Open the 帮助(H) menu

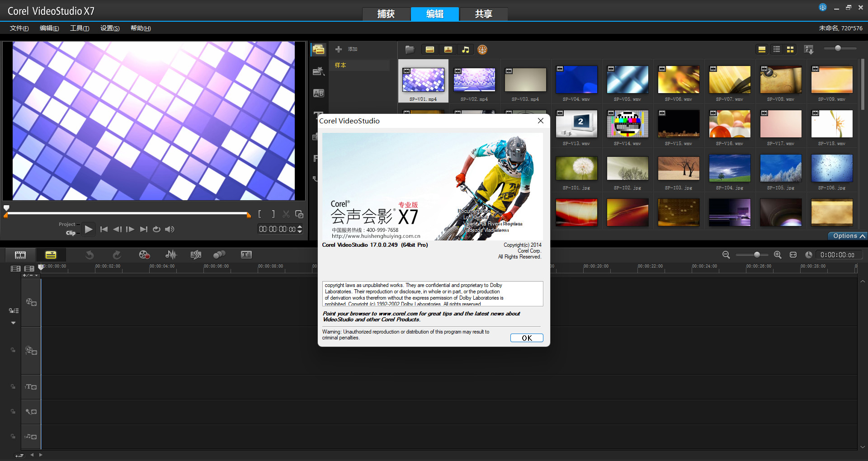141,28
